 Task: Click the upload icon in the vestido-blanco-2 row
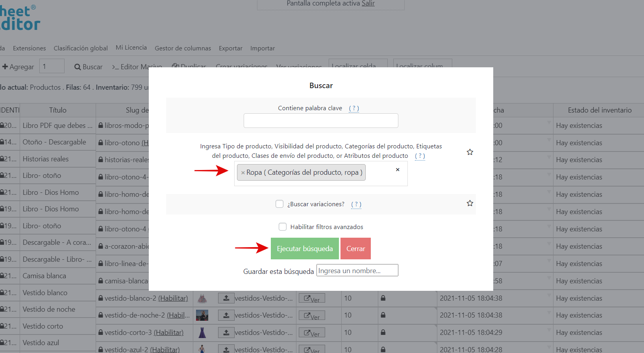[226, 298]
